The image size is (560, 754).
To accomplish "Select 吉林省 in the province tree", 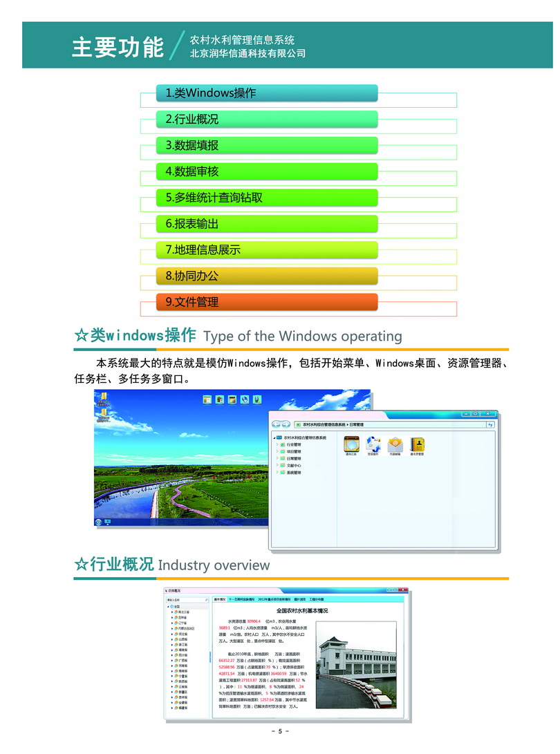I will coord(183,617).
